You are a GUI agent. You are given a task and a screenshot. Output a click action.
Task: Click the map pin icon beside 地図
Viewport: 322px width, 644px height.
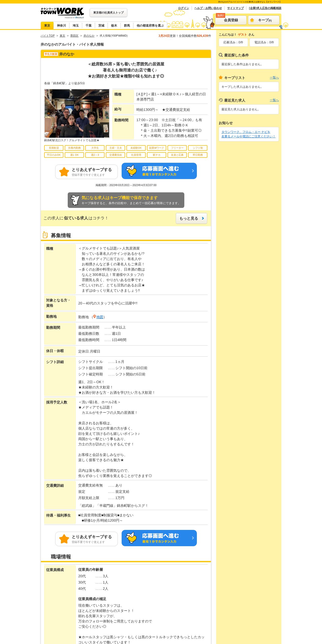tap(94, 317)
